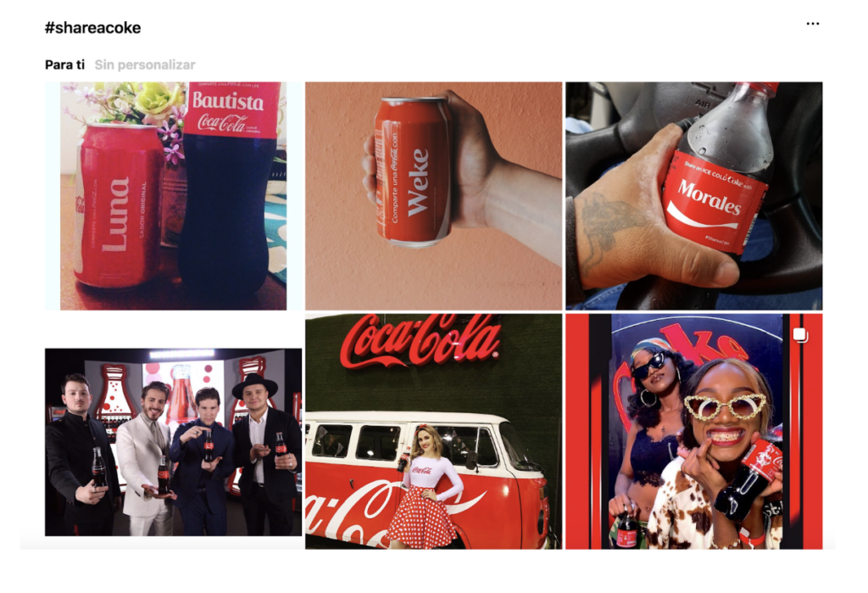Open the post with Luna can and Bautista bottle
This screenshot has height=593, width=868.
click(x=174, y=196)
